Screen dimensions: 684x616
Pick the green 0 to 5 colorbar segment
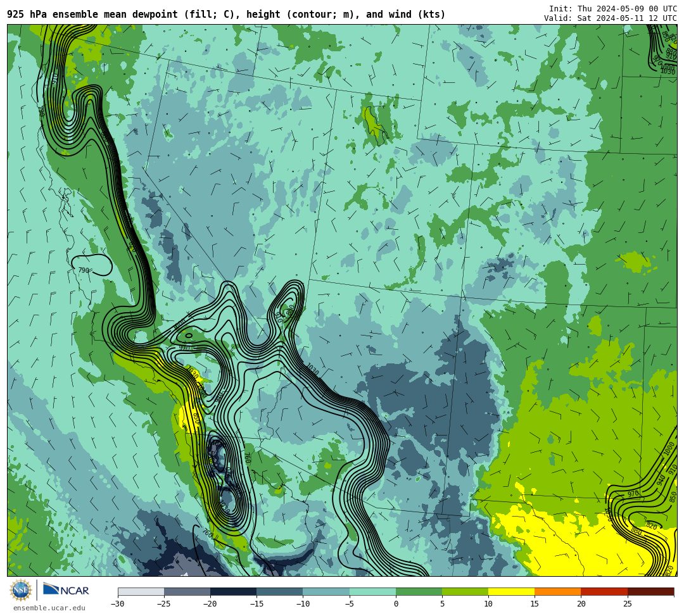pos(419,591)
